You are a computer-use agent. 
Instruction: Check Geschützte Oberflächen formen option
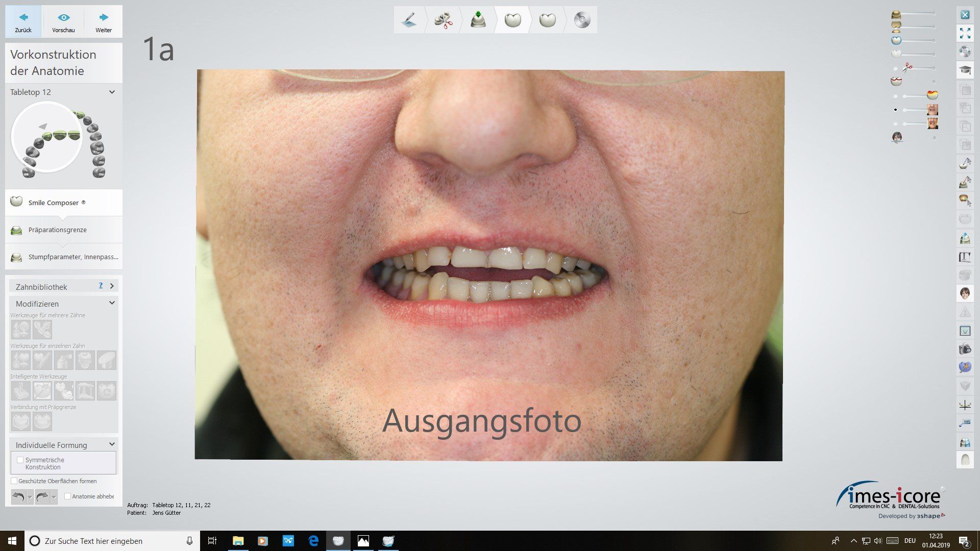tap(14, 481)
